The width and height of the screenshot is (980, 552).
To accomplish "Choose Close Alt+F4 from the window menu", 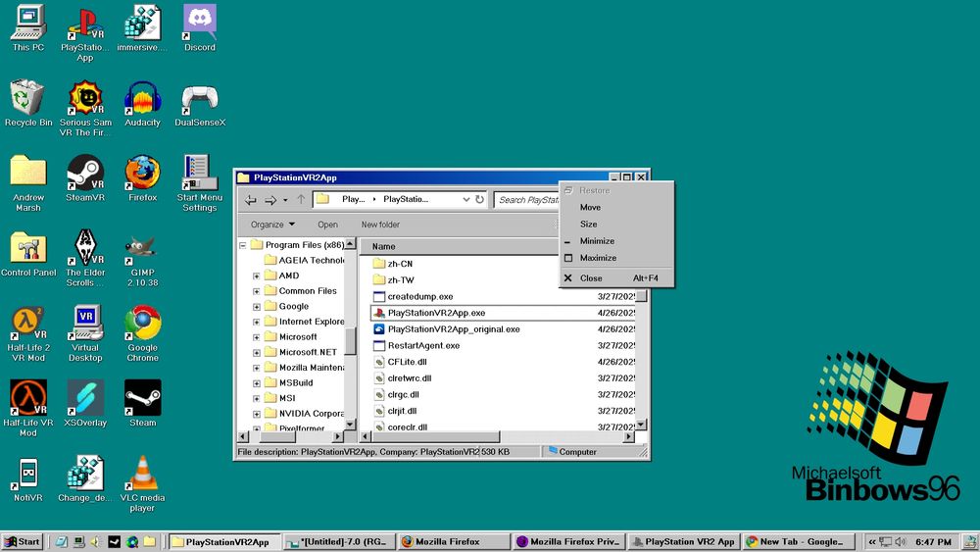I will point(616,278).
